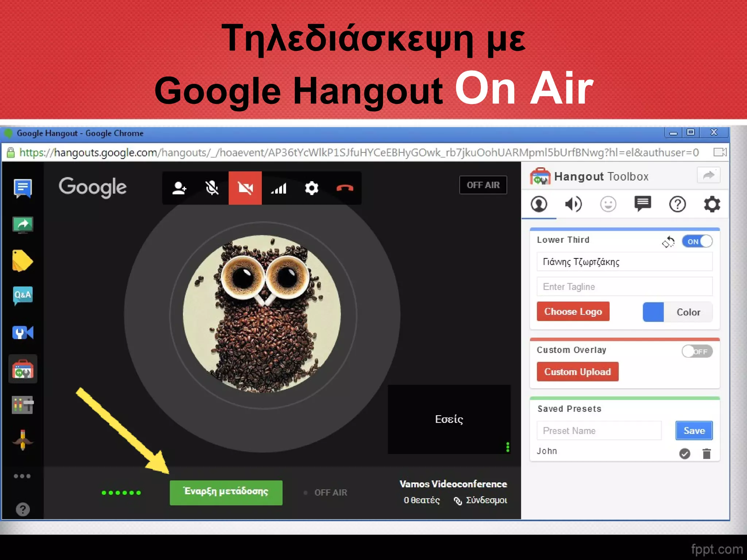
Task: Save the preset with Save button
Action: click(694, 431)
